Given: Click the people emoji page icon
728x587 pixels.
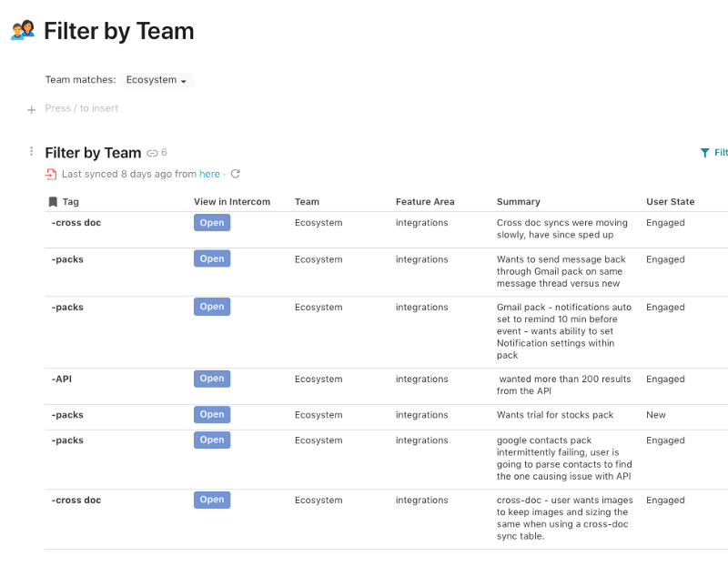Looking at the screenshot, I should (x=23, y=30).
